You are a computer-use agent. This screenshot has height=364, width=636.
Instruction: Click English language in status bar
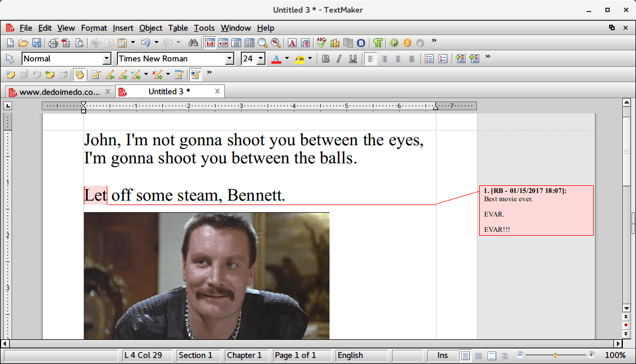pos(361,355)
